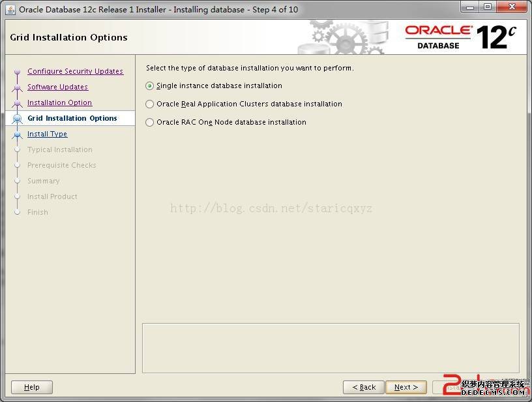Image resolution: width=532 pixels, height=402 pixels.
Task: Select Single instance database installation
Action: pyautogui.click(x=150, y=86)
